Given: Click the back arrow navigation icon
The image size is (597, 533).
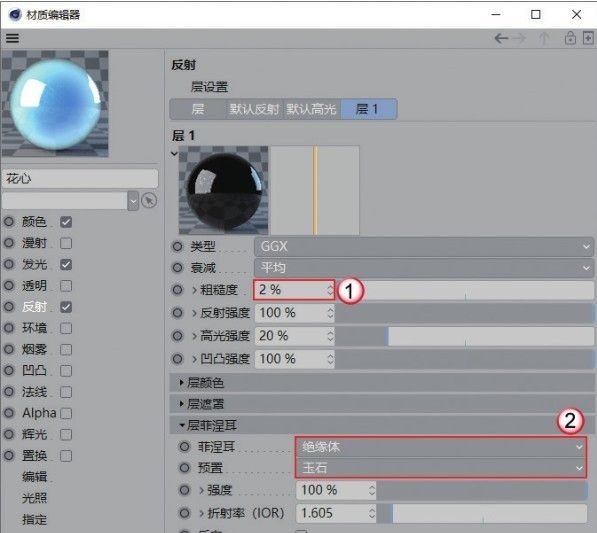Looking at the screenshot, I should click(x=501, y=38).
